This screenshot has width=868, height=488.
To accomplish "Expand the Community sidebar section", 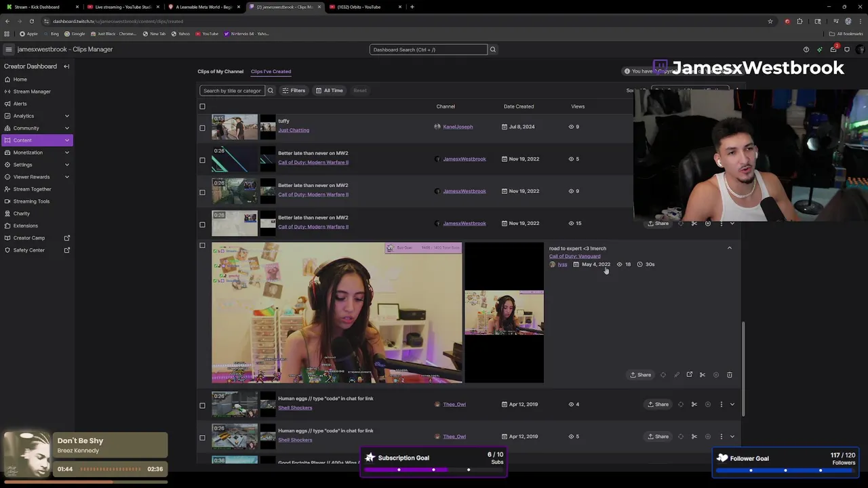I will point(66,128).
